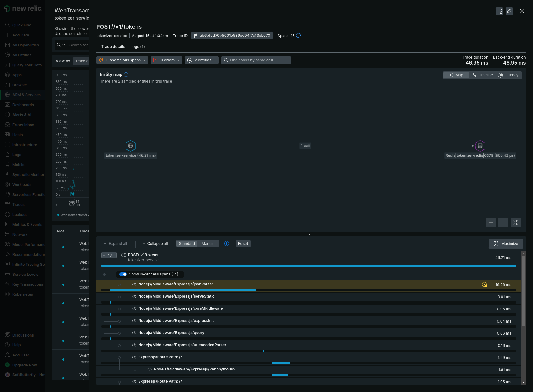Toggle Show in-process spans switch
The width and height of the screenshot is (533, 392).
point(123,274)
